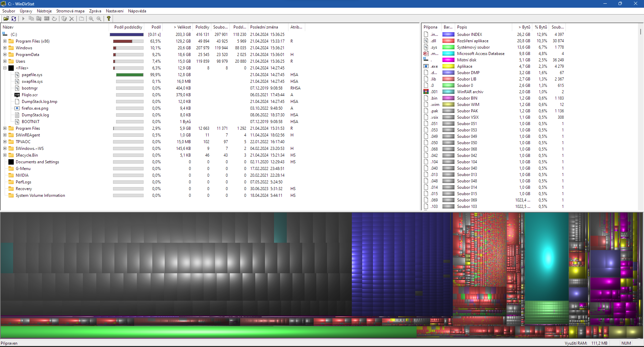Viewport: 644px width, 347px height.
Task: Click the X delete permanently toolbar icon
Action: pos(71,19)
